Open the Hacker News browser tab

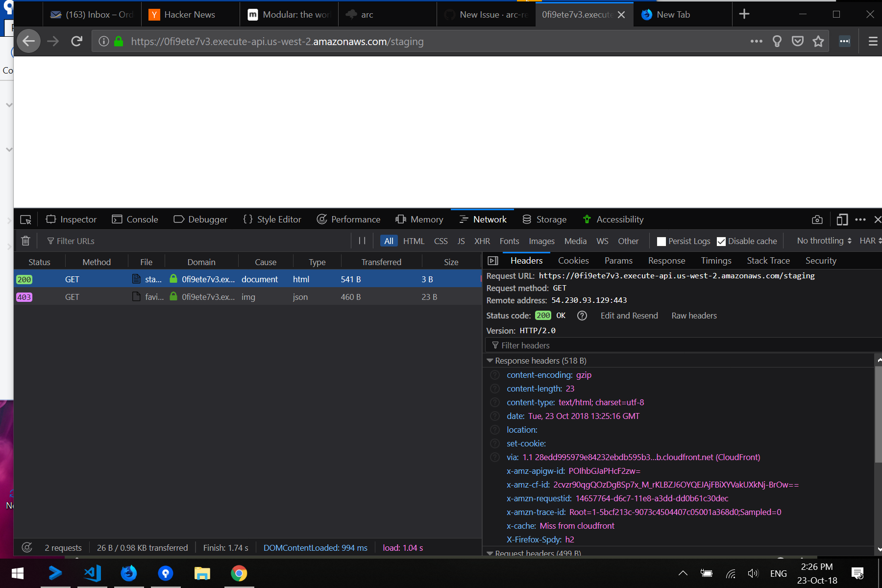click(189, 14)
